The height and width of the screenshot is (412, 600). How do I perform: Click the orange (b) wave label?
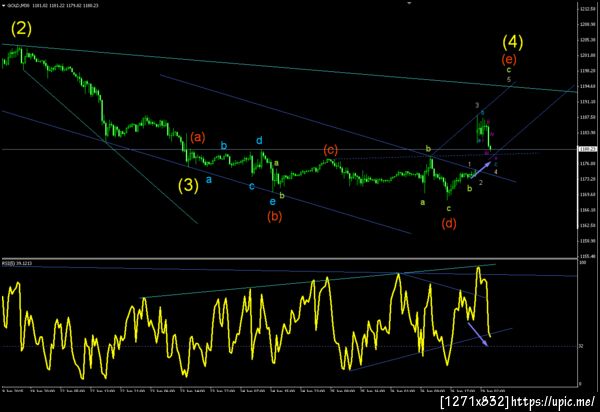[274, 217]
